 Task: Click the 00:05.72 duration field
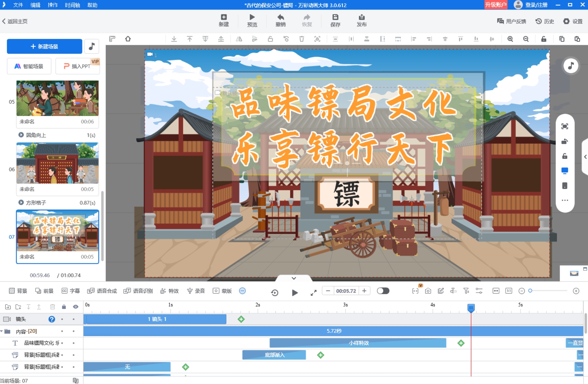[x=346, y=291]
